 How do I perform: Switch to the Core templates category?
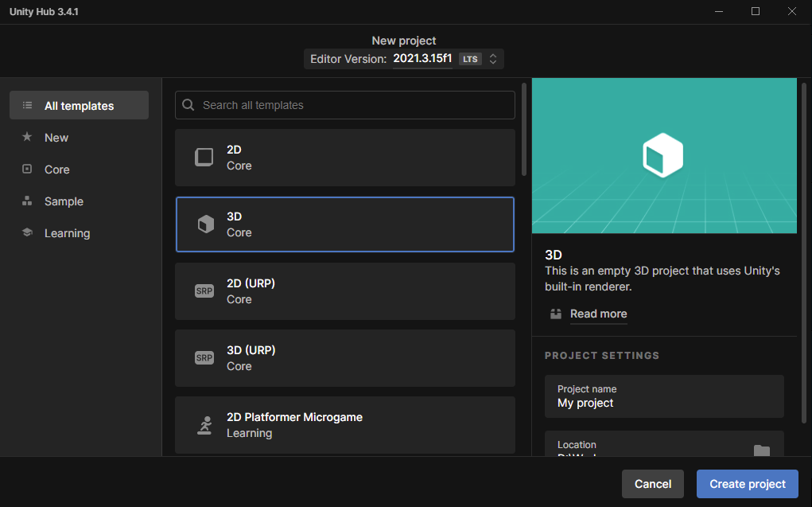[x=80, y=170]
